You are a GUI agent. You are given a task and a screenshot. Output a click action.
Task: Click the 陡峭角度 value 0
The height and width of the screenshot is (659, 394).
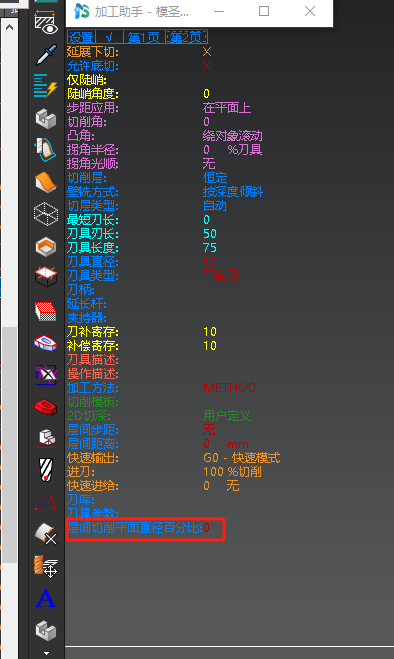tap(206, 94)
